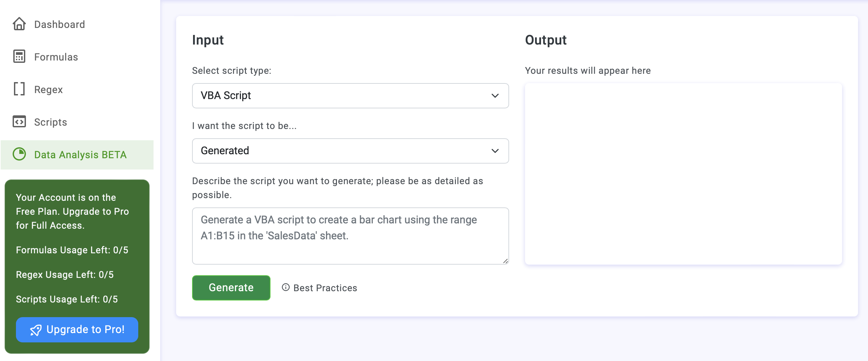Select the Formulas calculator icon
The image size is (868, 361).
click(20, 57)
